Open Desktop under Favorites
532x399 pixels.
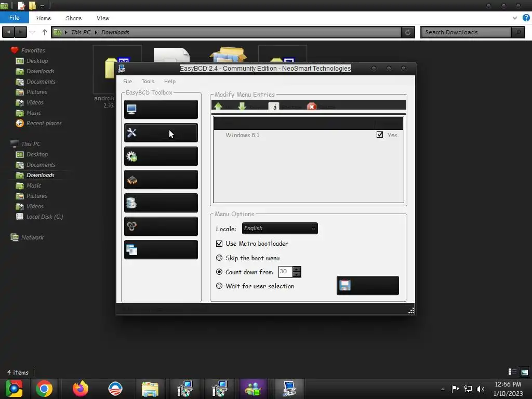tap(37, 61)
